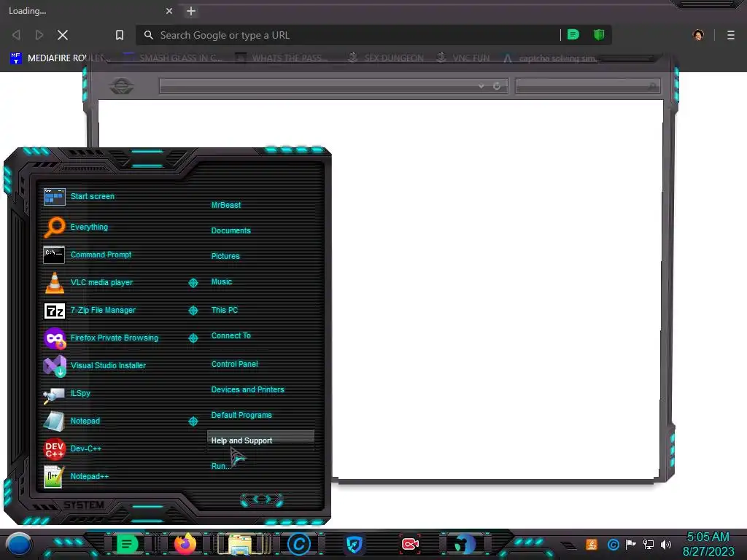747x560 pixels.
Task: Go back in the browser
Action: (16, 35)
